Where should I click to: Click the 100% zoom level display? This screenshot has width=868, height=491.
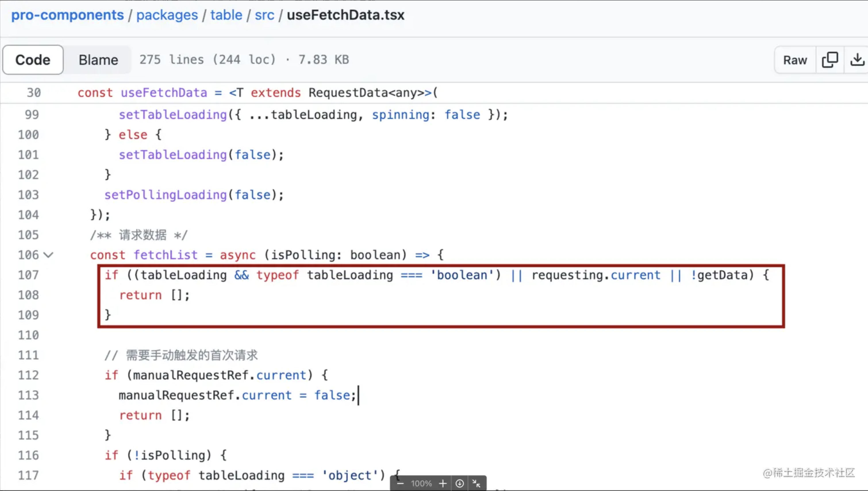coord(421,483)
